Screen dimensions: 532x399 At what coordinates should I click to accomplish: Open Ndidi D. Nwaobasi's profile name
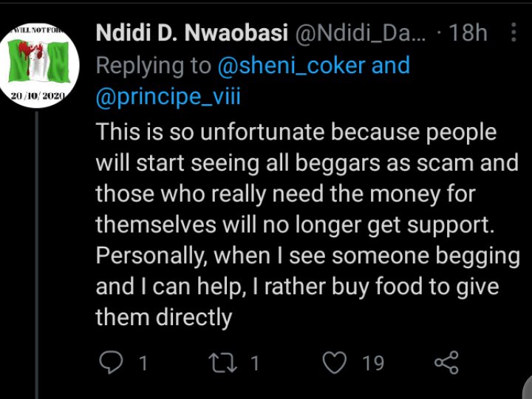tap(191, 33)
